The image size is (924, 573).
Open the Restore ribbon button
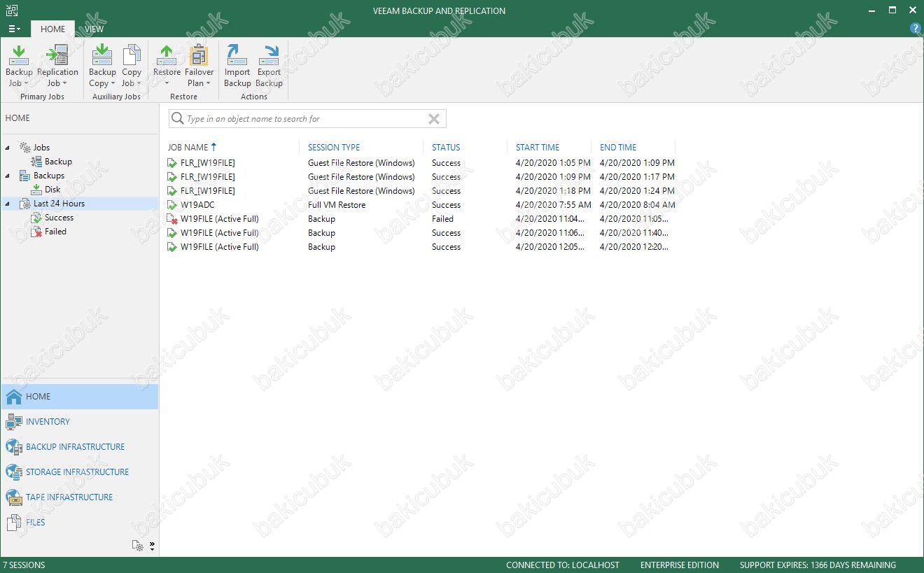167,66
